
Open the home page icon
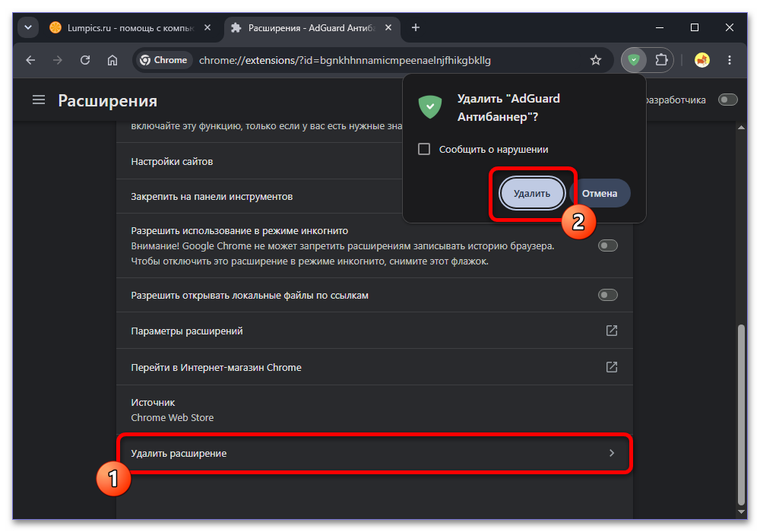112,60
